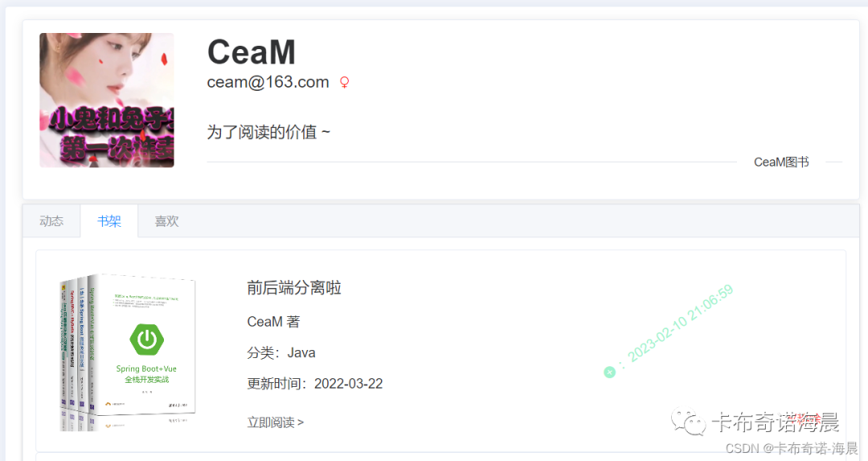
Task: Click the red remove link on book card
Action: point(805,419)
